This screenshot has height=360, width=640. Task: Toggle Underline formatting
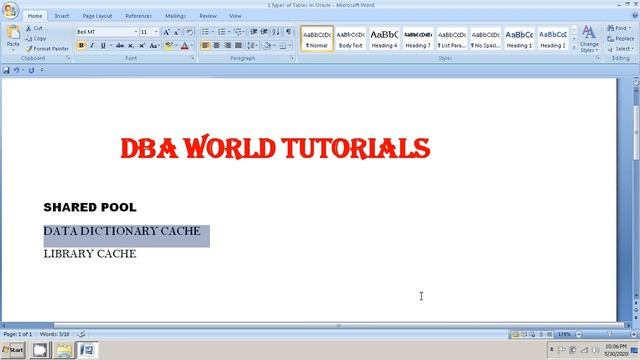[x=103, y=46]
